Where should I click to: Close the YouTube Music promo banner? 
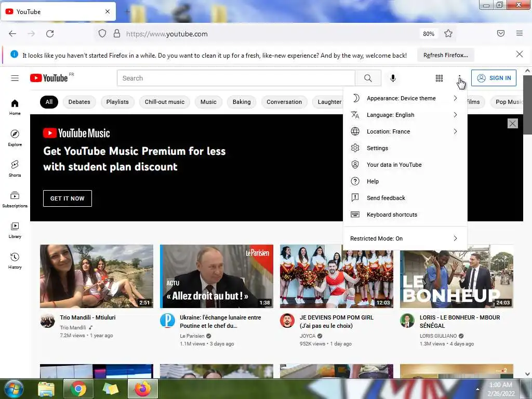(513, 124)
